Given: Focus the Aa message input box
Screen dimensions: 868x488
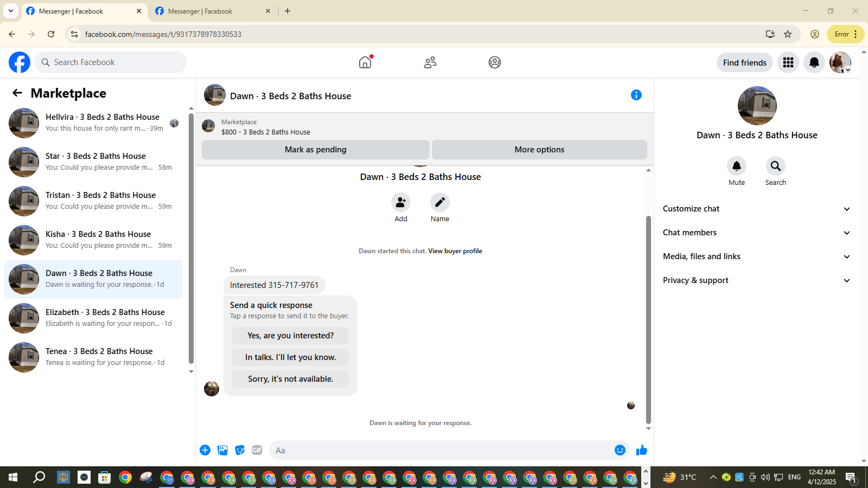Looking at the screenshot, I should click(449, 450).
